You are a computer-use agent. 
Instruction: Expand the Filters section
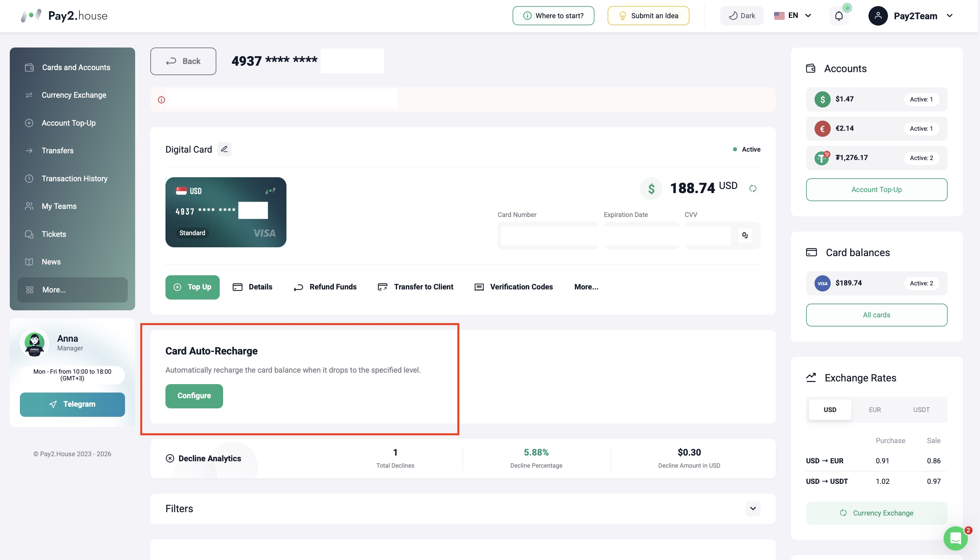coord(752,508)
